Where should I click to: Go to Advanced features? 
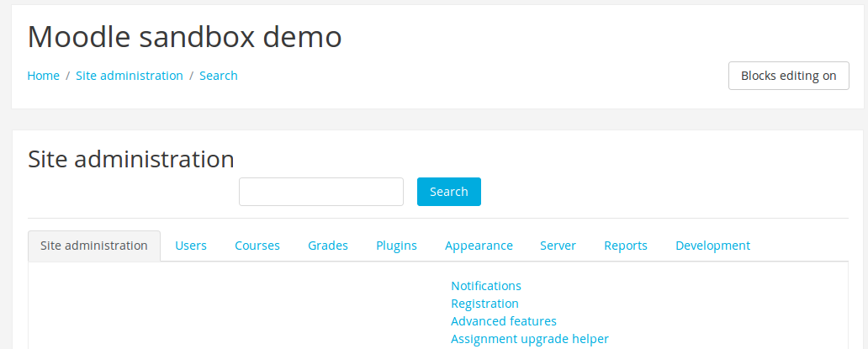pyautogui.click(x=504, y=321)
